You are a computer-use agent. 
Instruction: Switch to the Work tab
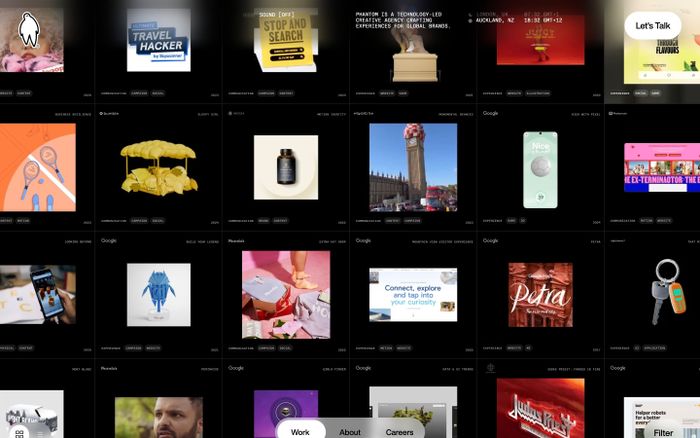click(x=300, y=432)
